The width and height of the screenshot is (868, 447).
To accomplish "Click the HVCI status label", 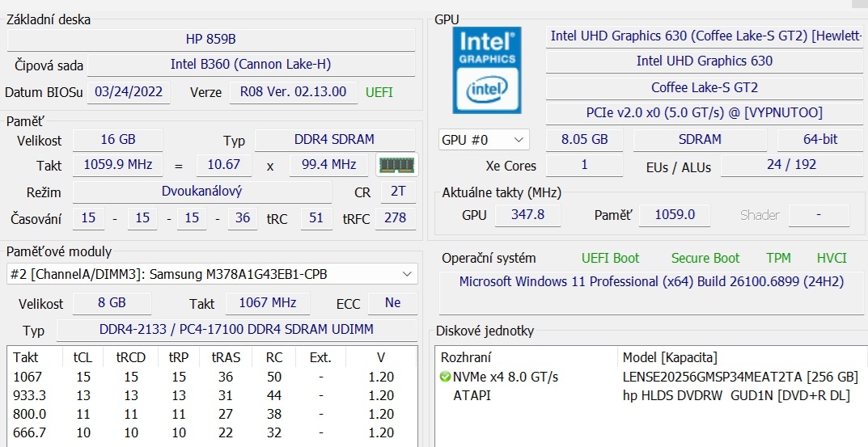I will pos(832,258).
